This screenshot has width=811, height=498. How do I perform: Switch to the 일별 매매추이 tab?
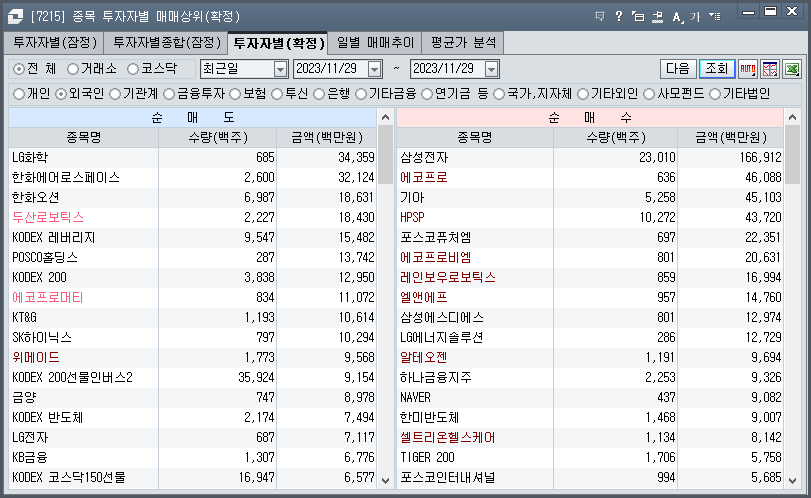(375, 42)
